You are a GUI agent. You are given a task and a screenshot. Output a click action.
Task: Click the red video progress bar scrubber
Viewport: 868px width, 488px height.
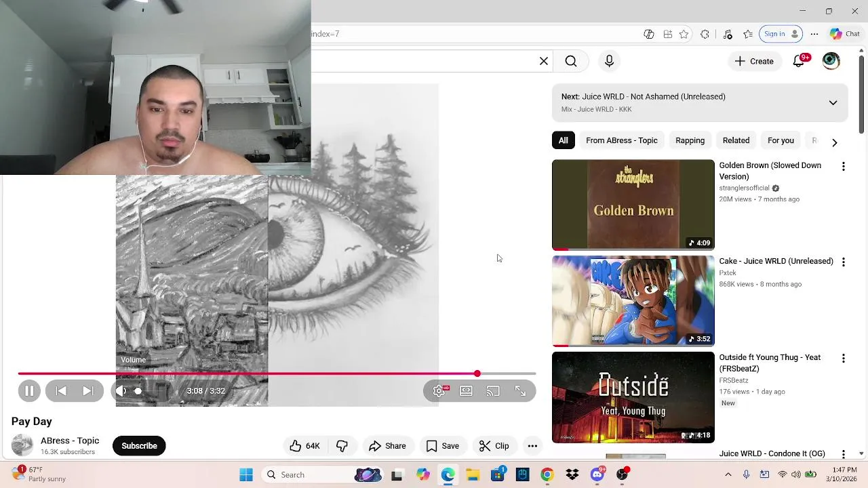[x=477, y=373]
